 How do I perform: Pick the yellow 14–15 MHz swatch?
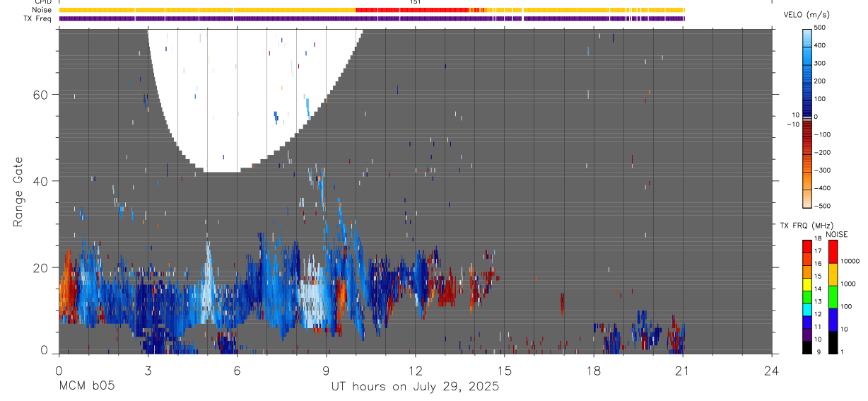[807, 284]
